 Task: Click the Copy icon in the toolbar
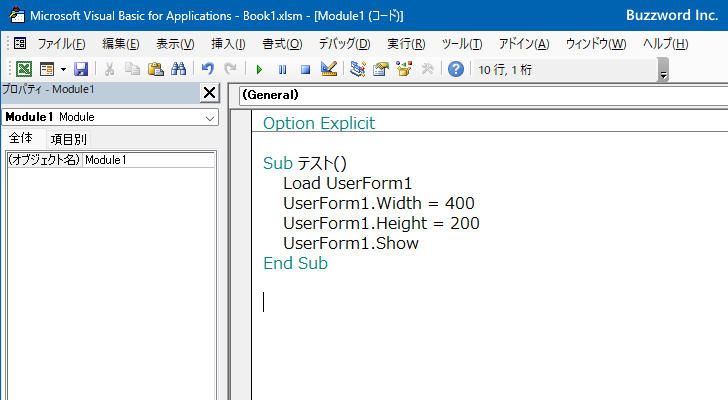pyautogui.click(x=132, y=69)
